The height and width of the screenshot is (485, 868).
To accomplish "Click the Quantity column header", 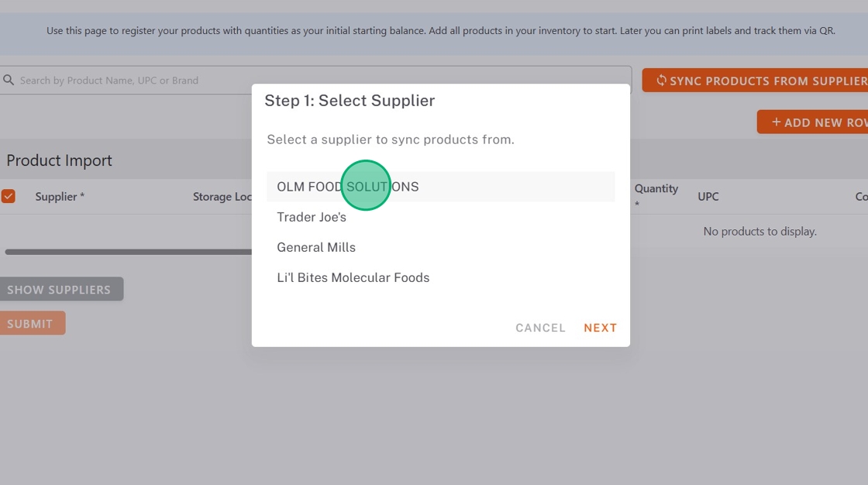I will 656,189.
